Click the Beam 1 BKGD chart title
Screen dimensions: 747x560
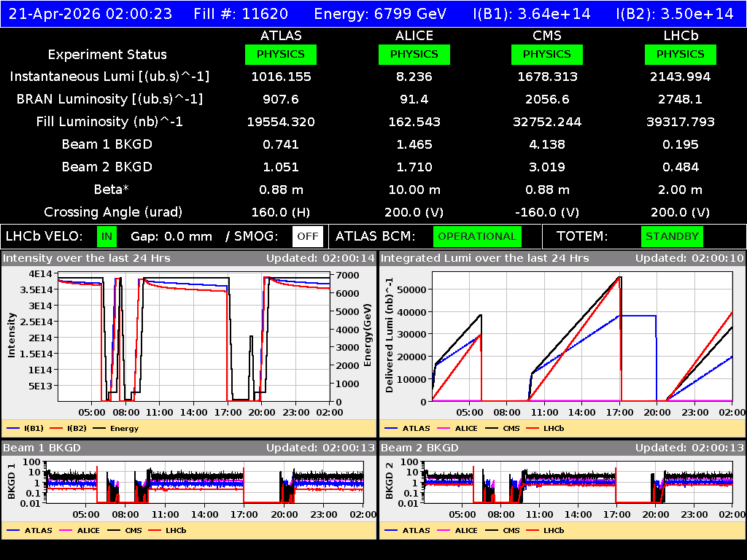point(42,448)
